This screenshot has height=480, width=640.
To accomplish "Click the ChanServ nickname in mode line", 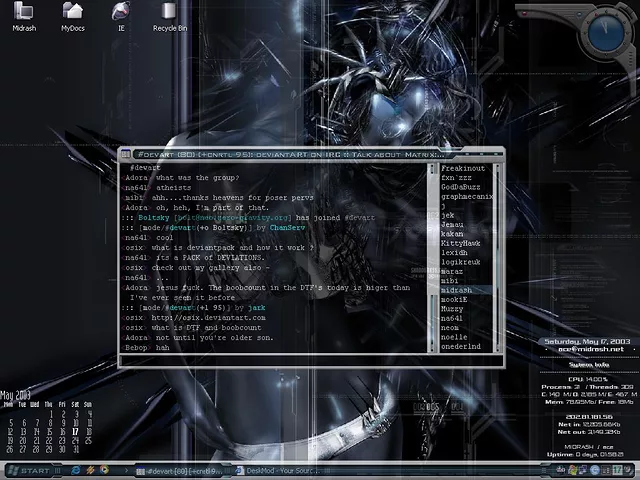I will [x=287, y=228].
